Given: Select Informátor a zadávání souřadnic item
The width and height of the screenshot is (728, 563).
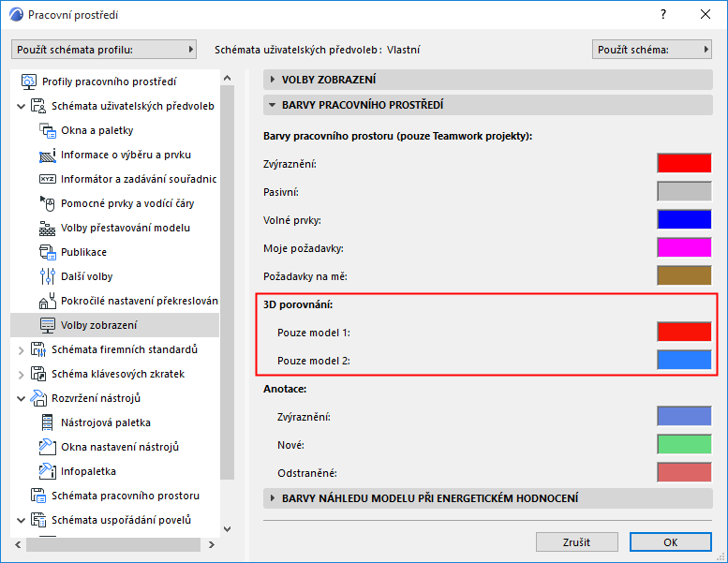Looking at the screenshot, I should point(139,179).
